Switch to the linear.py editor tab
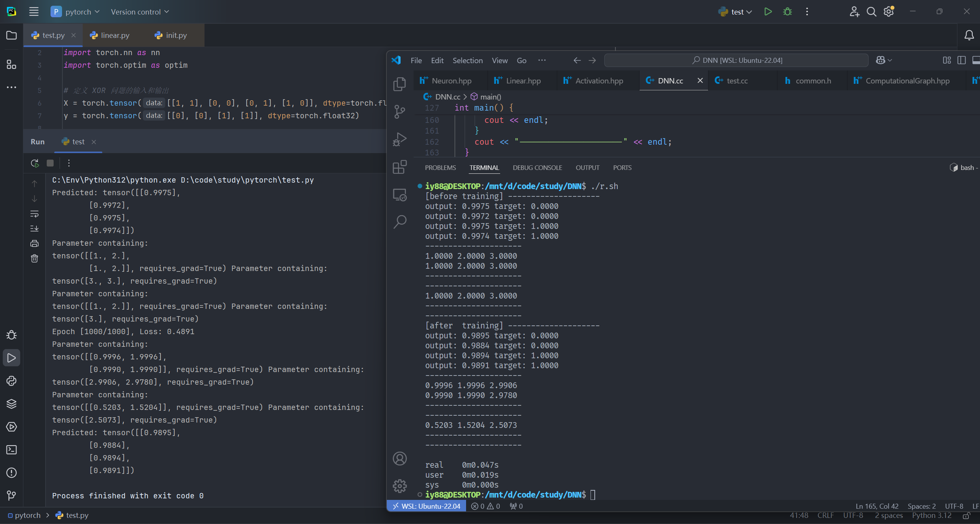This screenshot has width=980, height=524. (110, 35)
